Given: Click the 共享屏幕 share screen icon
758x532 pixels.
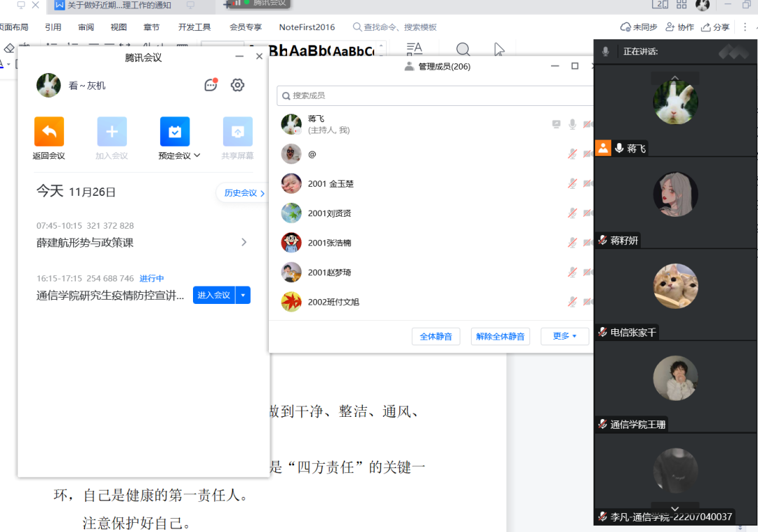Looking at the screenshot, I should pos(237,131).
